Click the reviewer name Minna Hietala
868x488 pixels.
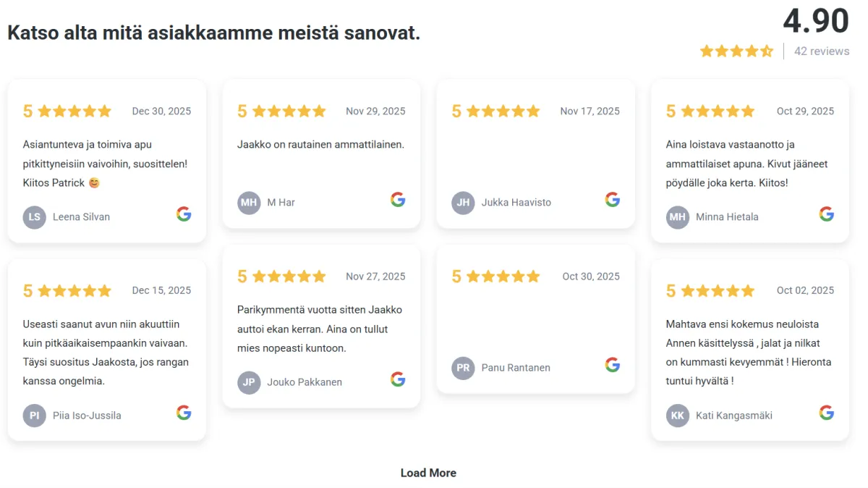coord(727,216)
